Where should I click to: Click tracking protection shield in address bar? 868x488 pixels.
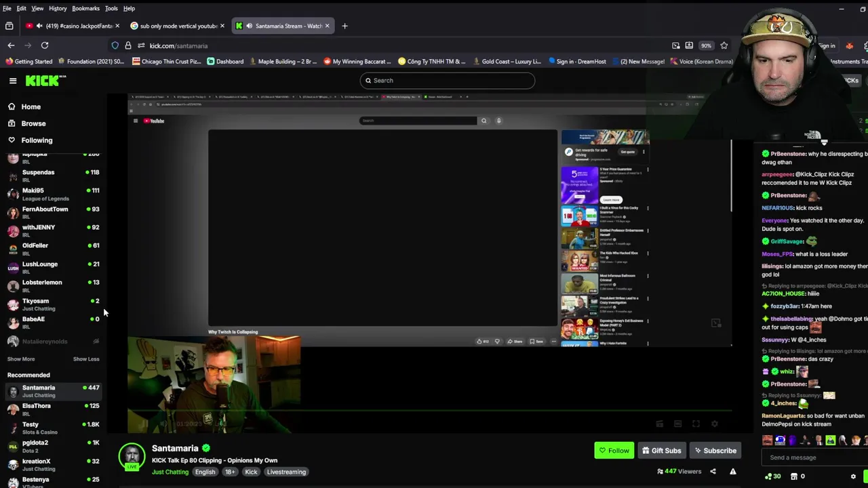[115, 45]
